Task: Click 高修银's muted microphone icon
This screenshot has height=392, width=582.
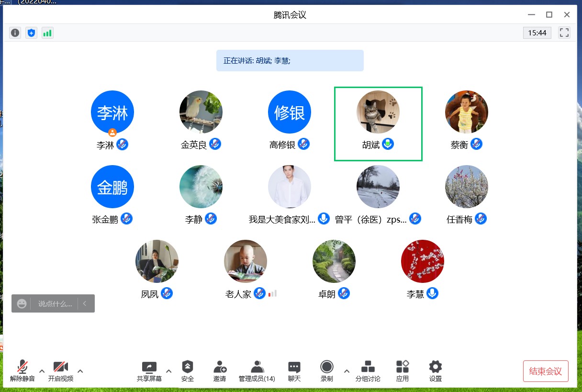Action: (x=303, y=144)
